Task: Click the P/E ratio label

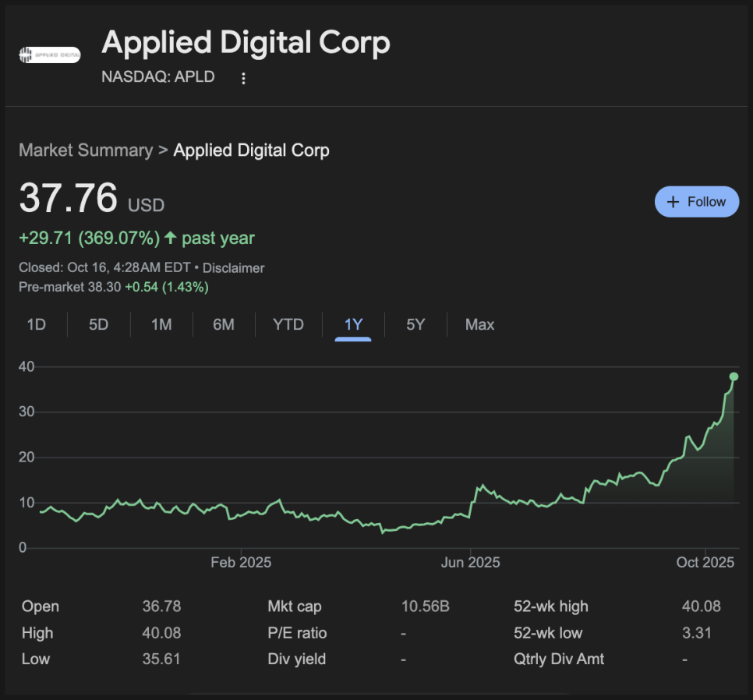Action: pos(297,633)
